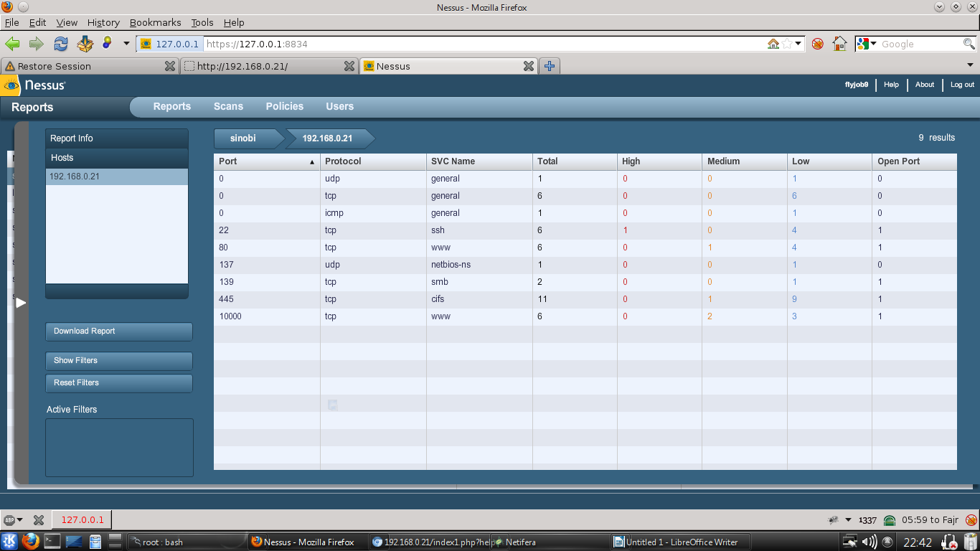Go back with the green back arrow
This screenshot has width=980, height=551.
pyautogui.click(x=12, y=44)
